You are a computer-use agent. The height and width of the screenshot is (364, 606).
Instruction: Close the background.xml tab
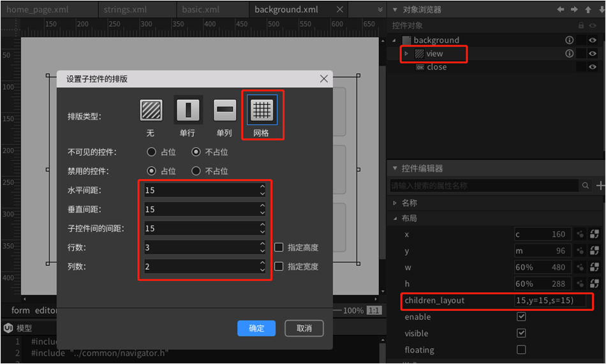[x=340, y=10]
